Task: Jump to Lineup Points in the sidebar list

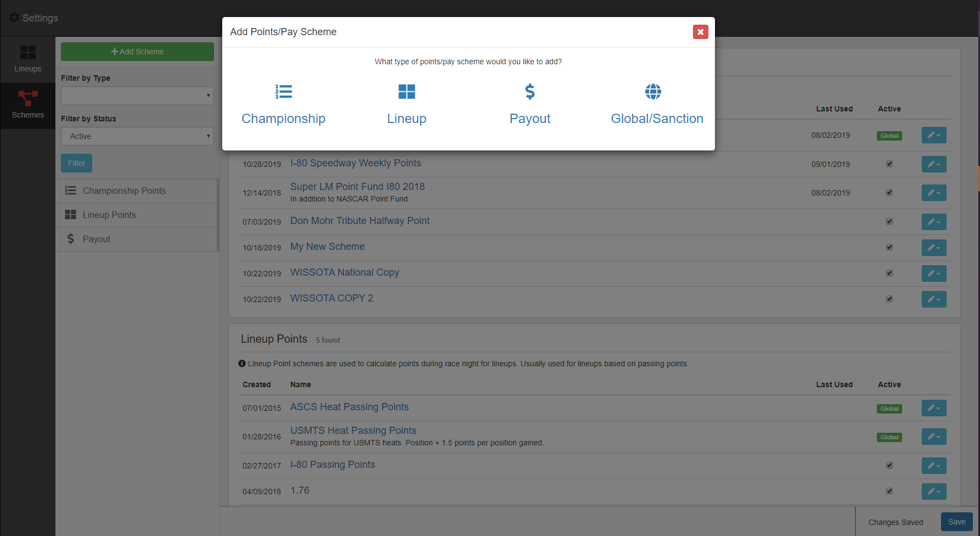Action: (109, 215)
